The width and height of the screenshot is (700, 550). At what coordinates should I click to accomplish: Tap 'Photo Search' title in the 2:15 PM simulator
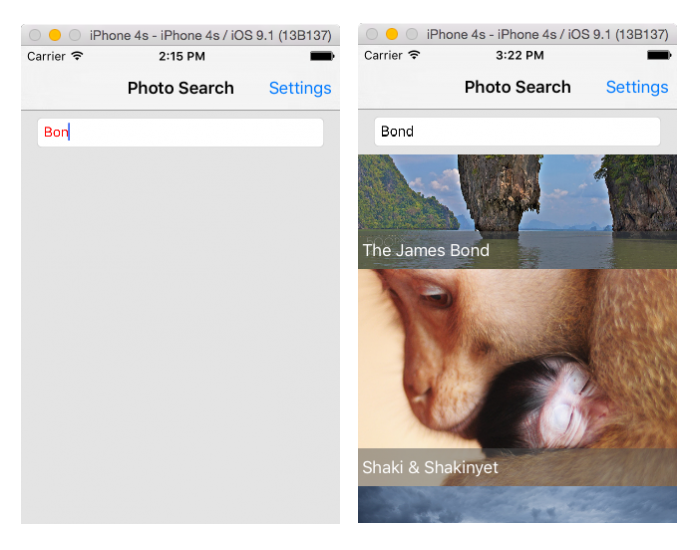pyautogui.click(x=180, y=88)
